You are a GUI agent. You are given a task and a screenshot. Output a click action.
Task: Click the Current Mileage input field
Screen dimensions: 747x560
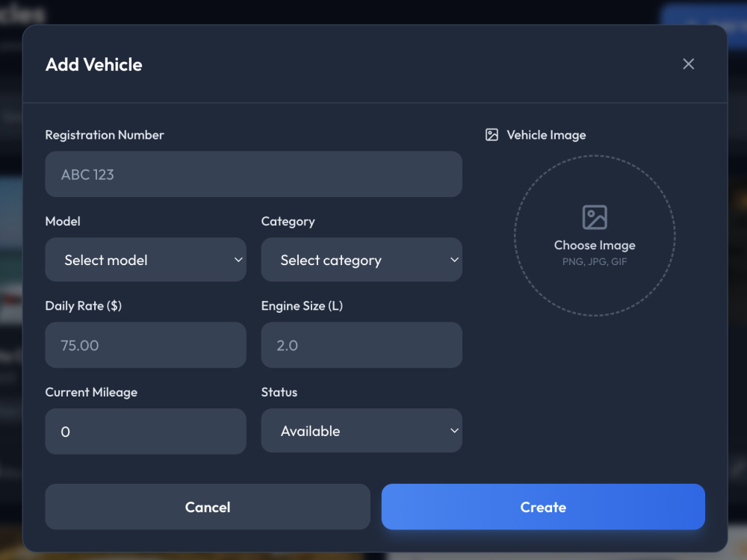point(146,431)
